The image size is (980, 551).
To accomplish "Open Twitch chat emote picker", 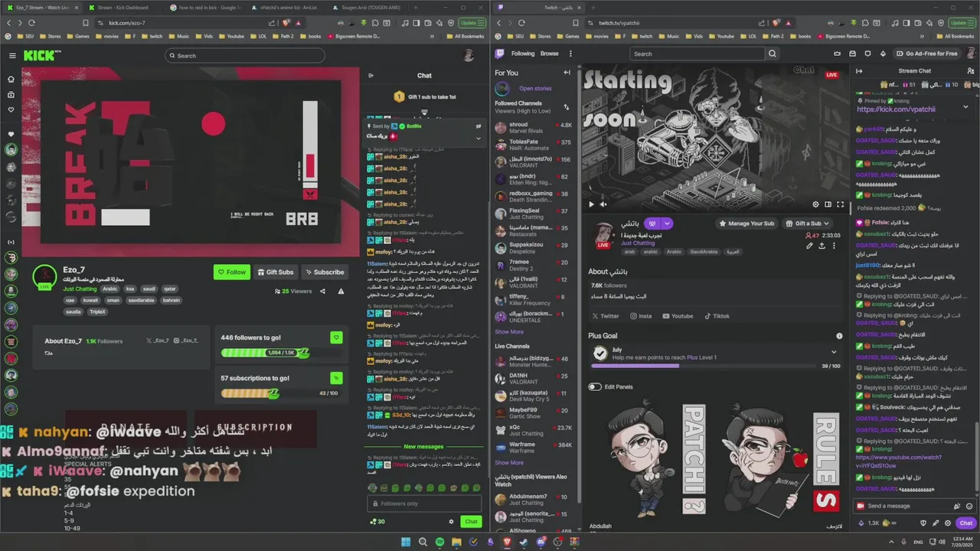I will tap(970, 506).
